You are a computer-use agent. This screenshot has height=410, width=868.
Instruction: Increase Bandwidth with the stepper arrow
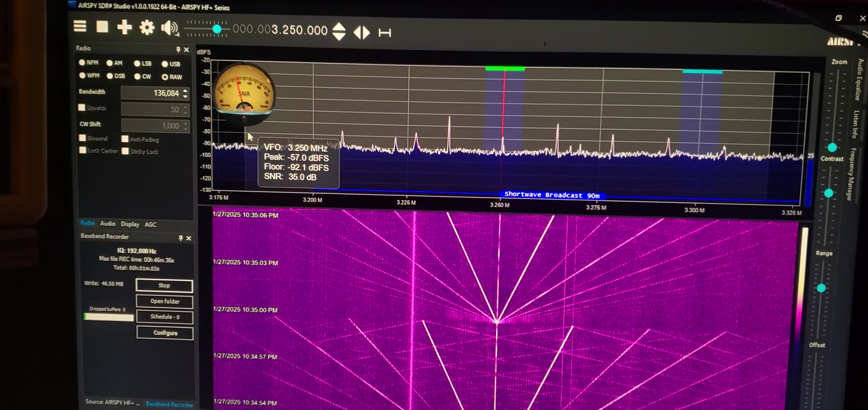click(x=185, y=91)
